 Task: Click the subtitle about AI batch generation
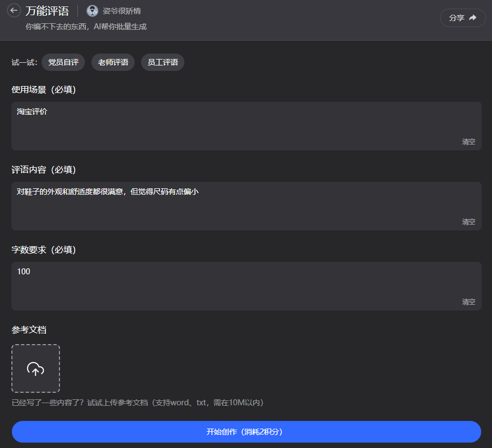(x=86, y=27)
